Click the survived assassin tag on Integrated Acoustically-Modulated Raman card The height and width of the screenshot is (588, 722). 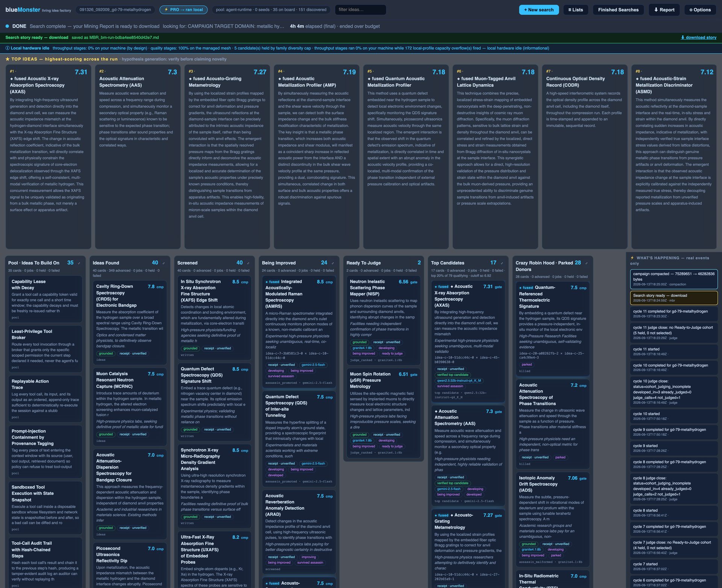tap(281, 376)
